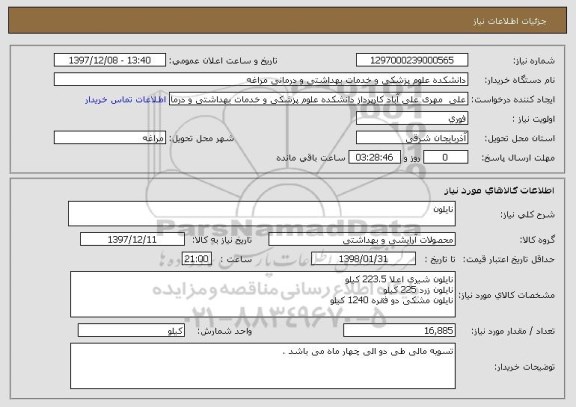Select the unit of measure field کیلو
The image size is (576, 407).
[131, 330]
